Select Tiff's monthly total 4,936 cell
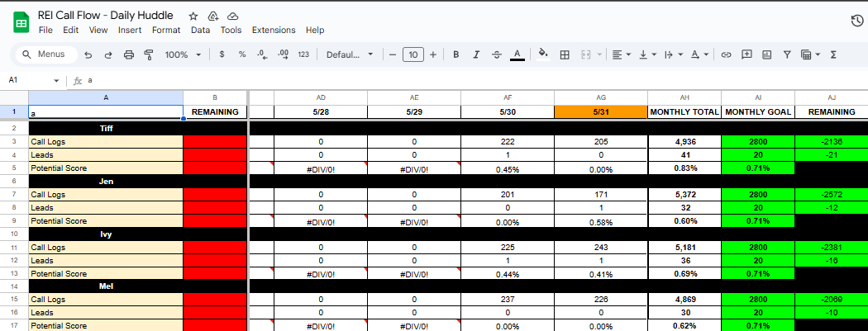This screenshot has width=868, height=331. pos(684,142)
